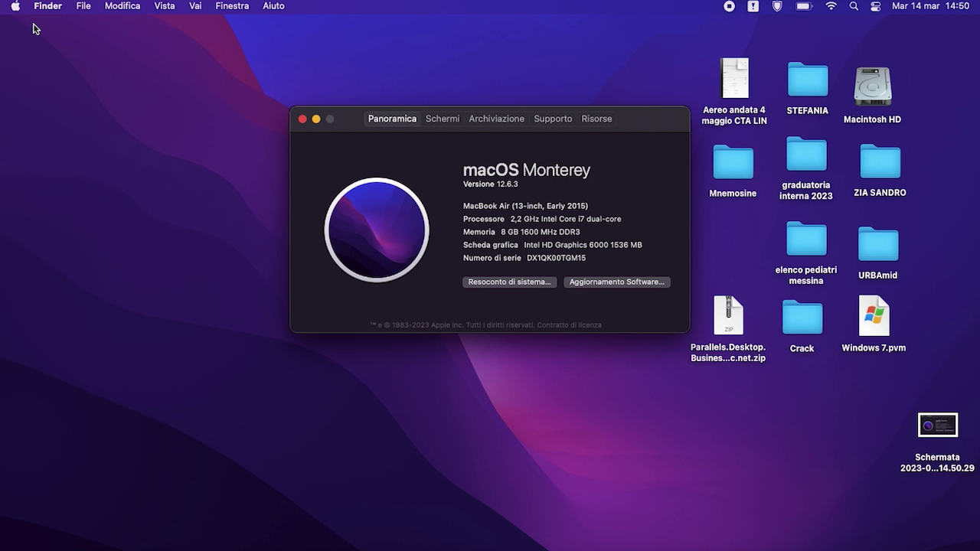This screenshot has width=980, height=551.
Task: Open the Modifica menu
Action: pos(122,6)
